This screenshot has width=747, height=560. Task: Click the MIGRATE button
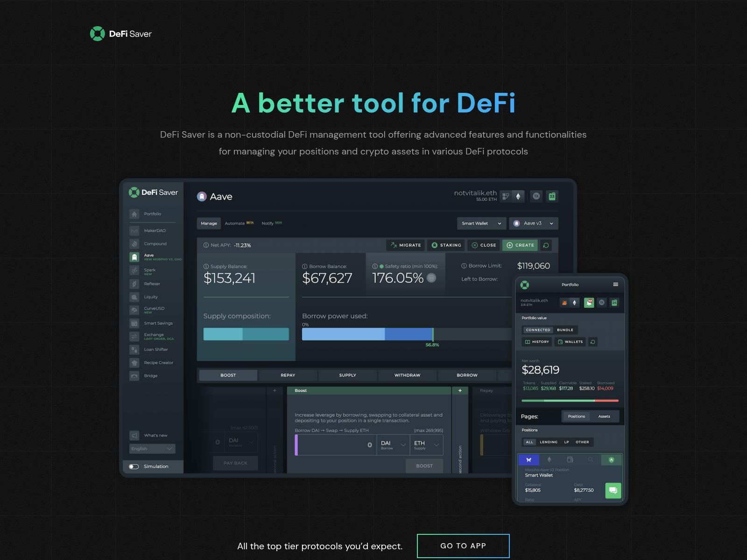pyautogui.click(x=405, y=245)
